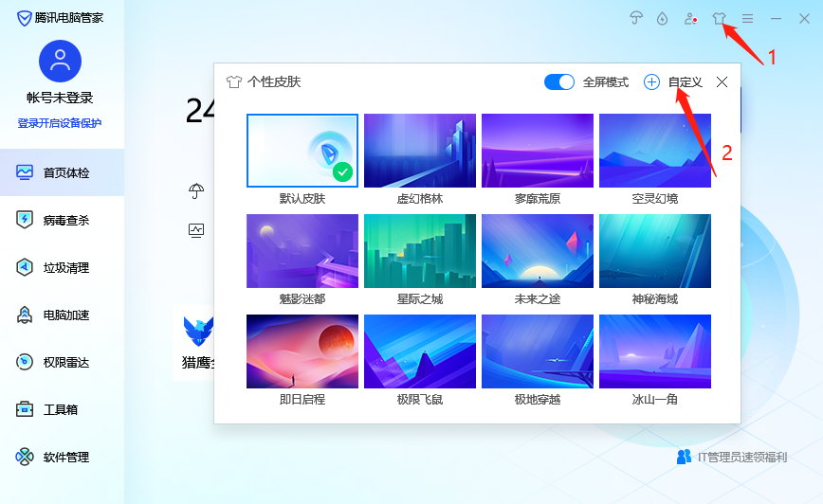Click the 病毒查杀 lightning shield icon
The height and width of the screenshot is (504, 823).
25,220
